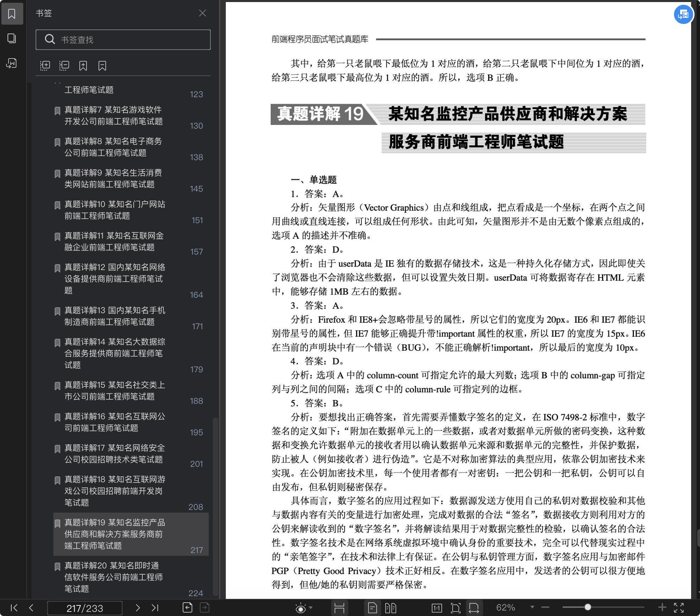Open bookmark 真题详解9 某知名生活消费
This screenshot has width=700, height=616.
(x=131, y=179)
